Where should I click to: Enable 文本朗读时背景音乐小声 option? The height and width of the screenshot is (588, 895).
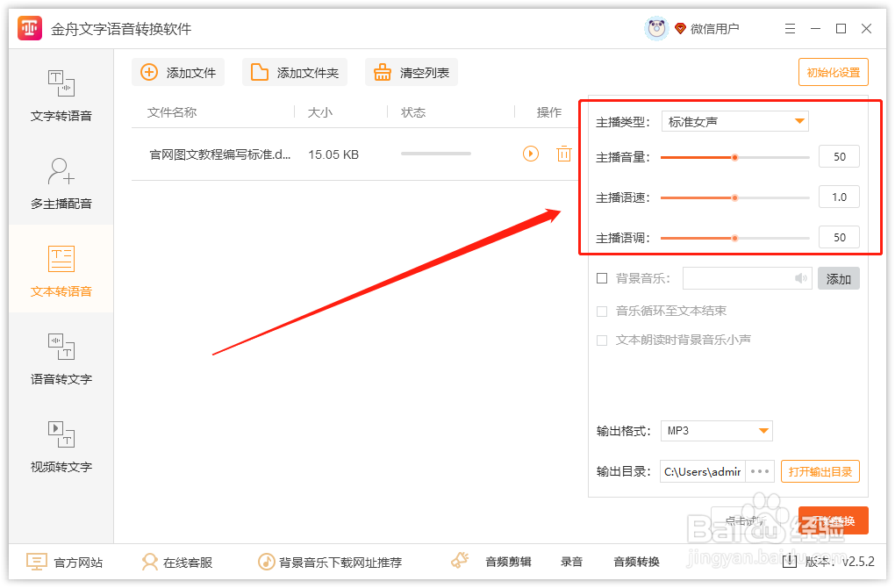click(x=603, y=341)
